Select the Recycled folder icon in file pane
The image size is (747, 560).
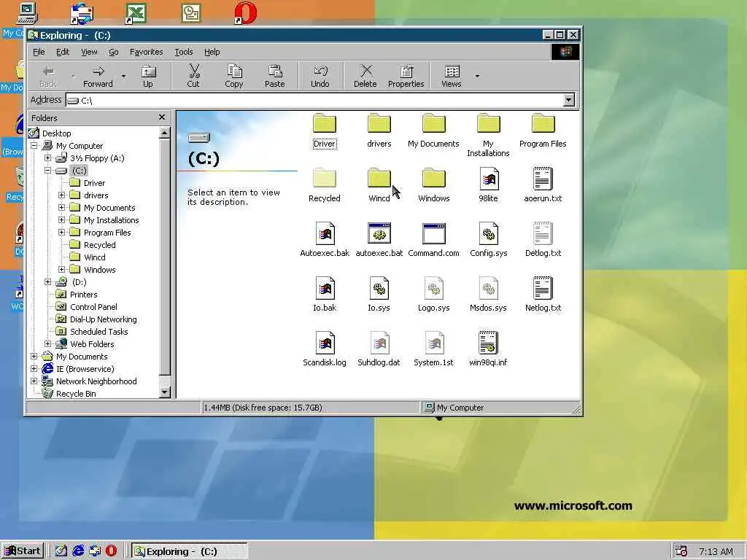pyautogui.click(x=325, y=179)
